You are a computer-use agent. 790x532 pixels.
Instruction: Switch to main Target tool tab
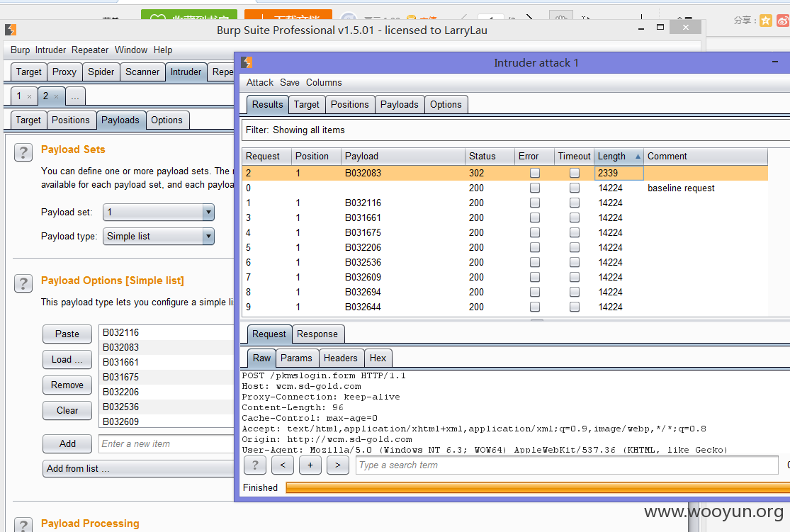(29, 72)
